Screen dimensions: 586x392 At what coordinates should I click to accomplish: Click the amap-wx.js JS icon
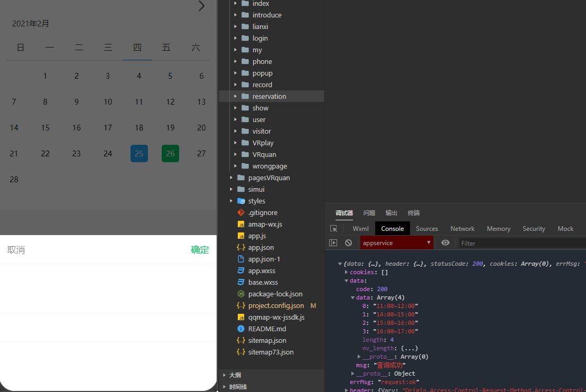pyautogui.click(x=241, y=224)
